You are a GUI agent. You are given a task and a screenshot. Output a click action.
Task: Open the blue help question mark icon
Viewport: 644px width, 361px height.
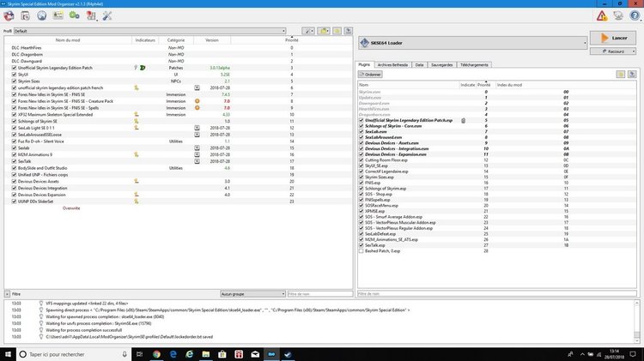coord(635,16)
